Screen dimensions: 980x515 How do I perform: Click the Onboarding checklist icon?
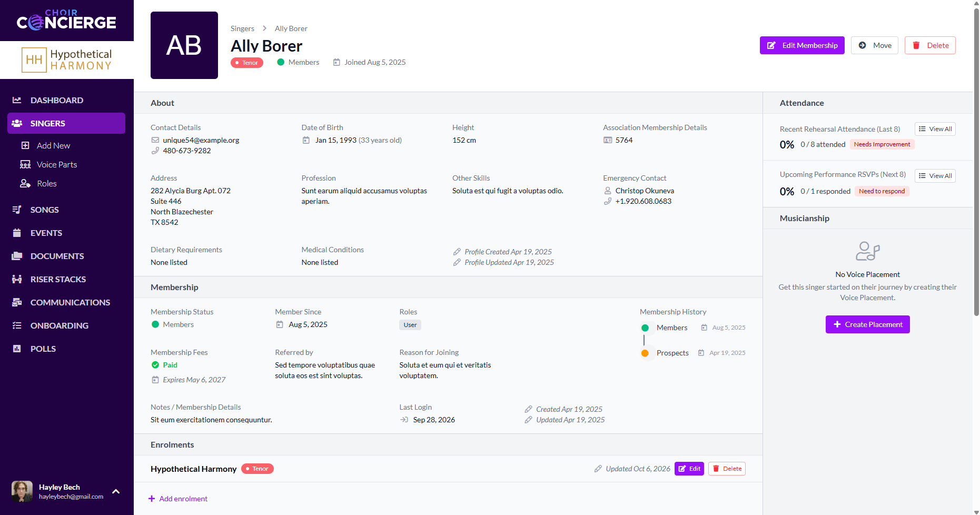17,325
